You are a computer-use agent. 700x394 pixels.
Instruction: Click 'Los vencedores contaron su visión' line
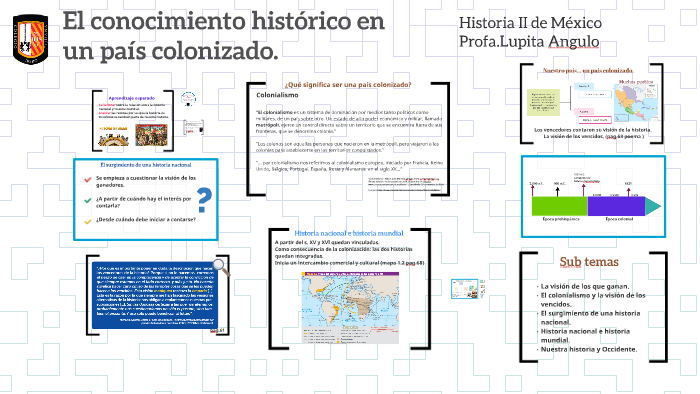593,130
